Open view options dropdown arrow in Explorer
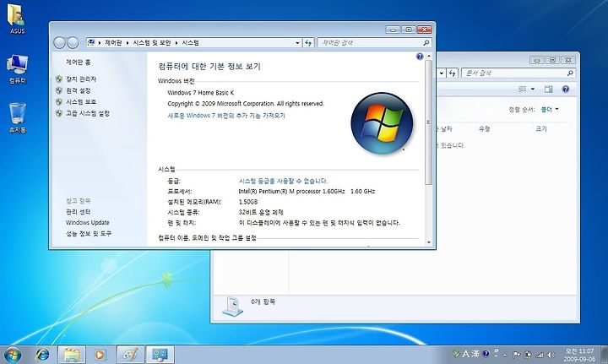608x364 pixels. pos(533,90)
